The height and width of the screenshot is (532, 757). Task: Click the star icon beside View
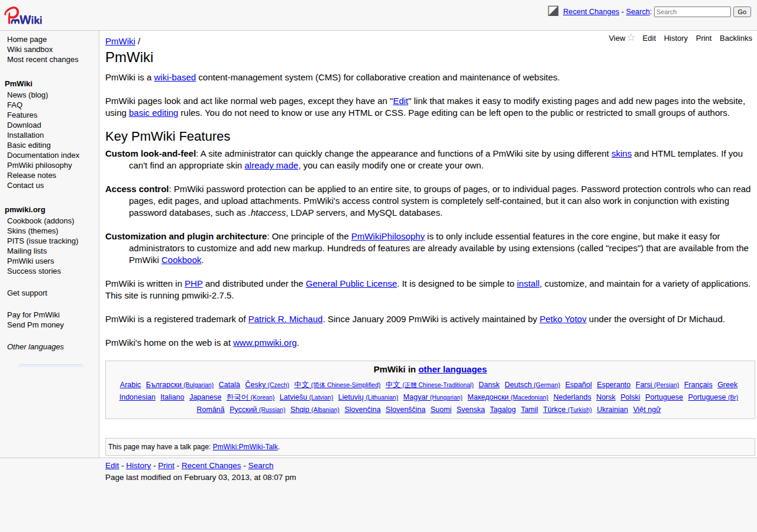click(x=631, y=38)
